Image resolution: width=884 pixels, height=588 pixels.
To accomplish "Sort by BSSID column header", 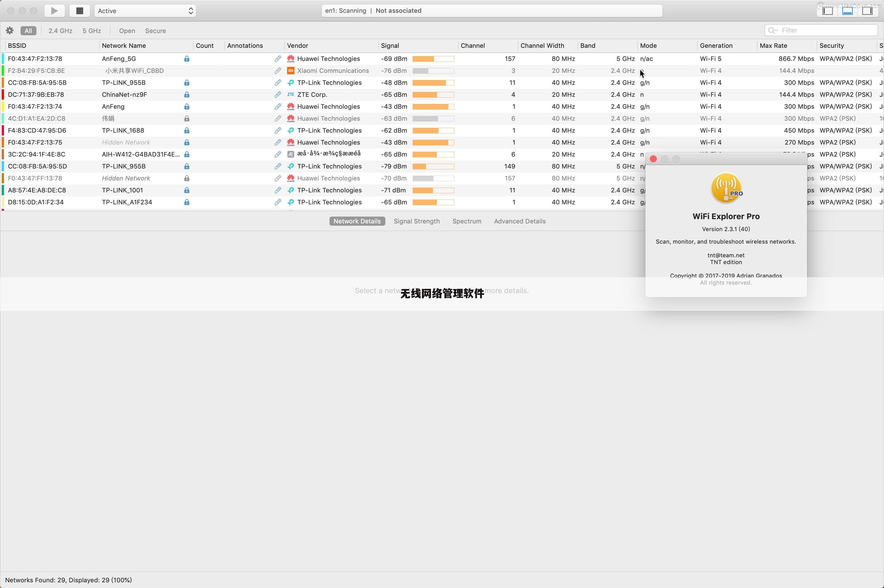I will tap(17, 45).
